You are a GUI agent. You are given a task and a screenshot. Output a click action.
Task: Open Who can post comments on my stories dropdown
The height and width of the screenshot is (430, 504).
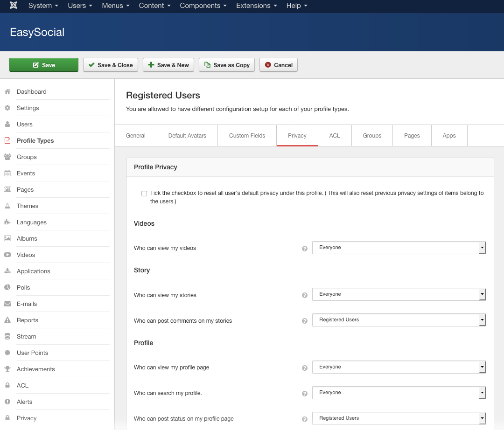[399, 320]
